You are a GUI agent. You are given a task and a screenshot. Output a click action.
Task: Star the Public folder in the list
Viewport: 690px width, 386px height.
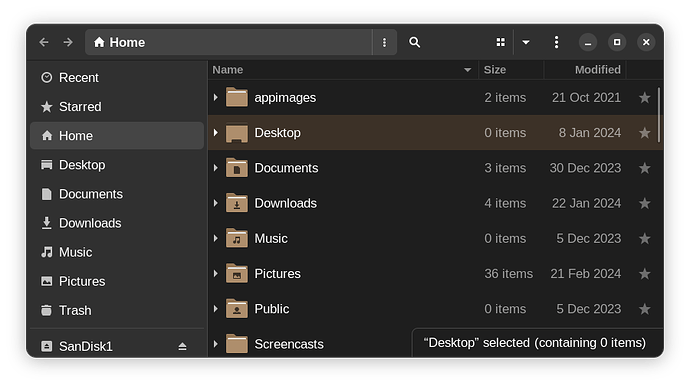pos(645,309)
